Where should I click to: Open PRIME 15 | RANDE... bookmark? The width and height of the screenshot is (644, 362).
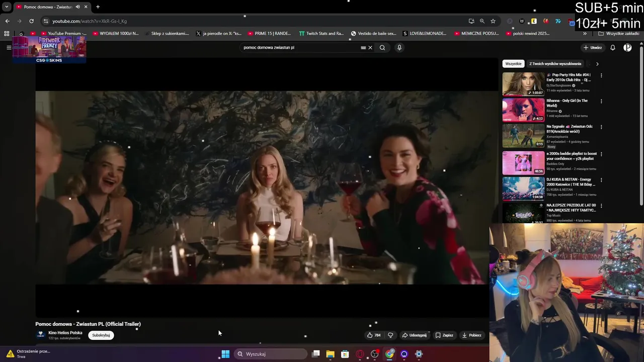[269, 34]
